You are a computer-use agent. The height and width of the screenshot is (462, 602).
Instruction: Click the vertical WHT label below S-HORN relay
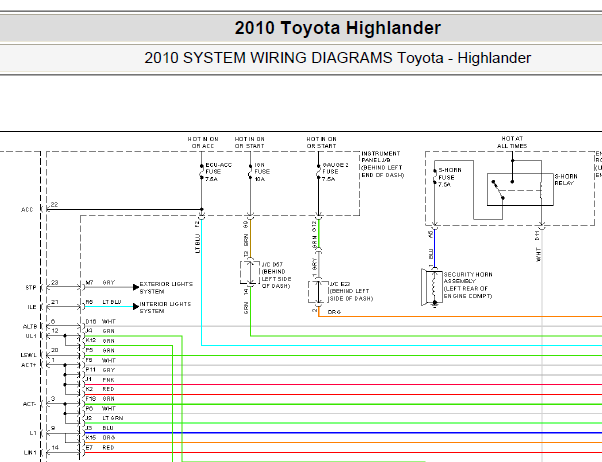tap(538, 255)
